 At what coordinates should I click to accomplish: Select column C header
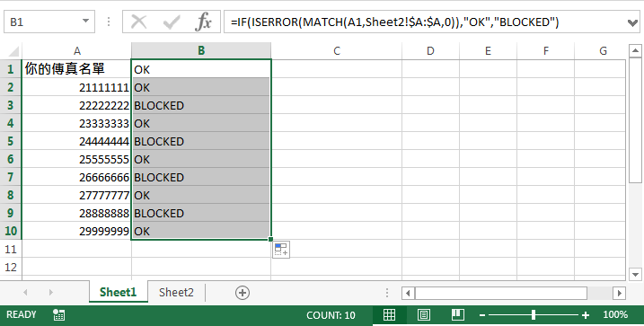click(337, 51)
